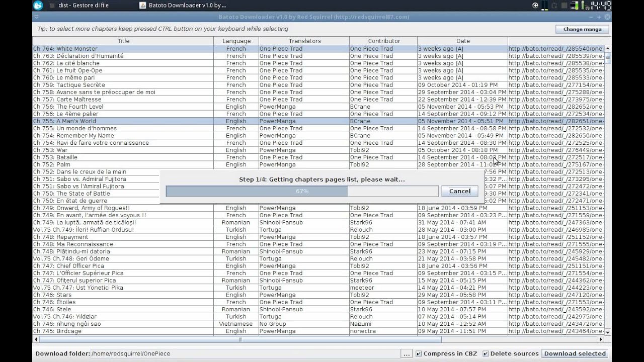The height and width of the screenshot is (362, 644).
Task: Select row Ch.746: Stele
Action: (x=318, y=309)
